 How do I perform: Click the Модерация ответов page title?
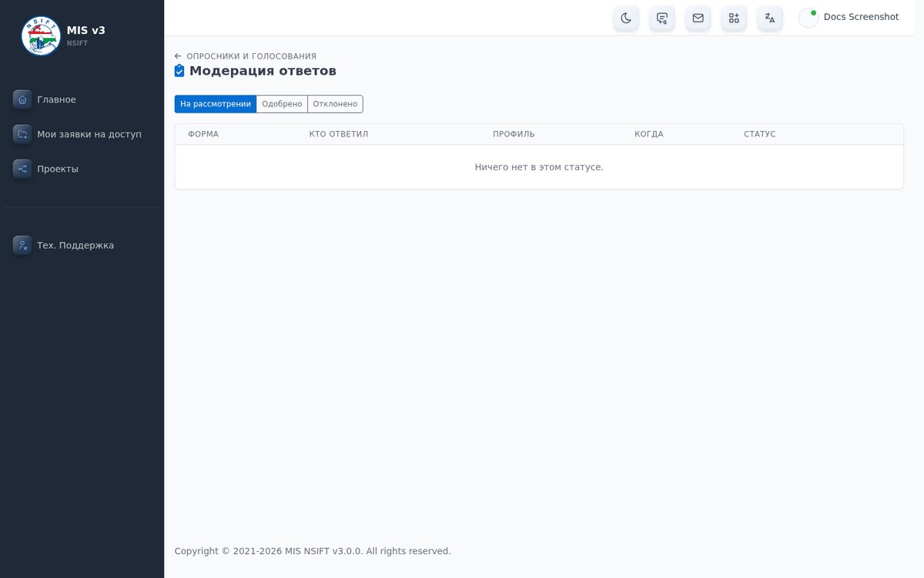(263, 71)
